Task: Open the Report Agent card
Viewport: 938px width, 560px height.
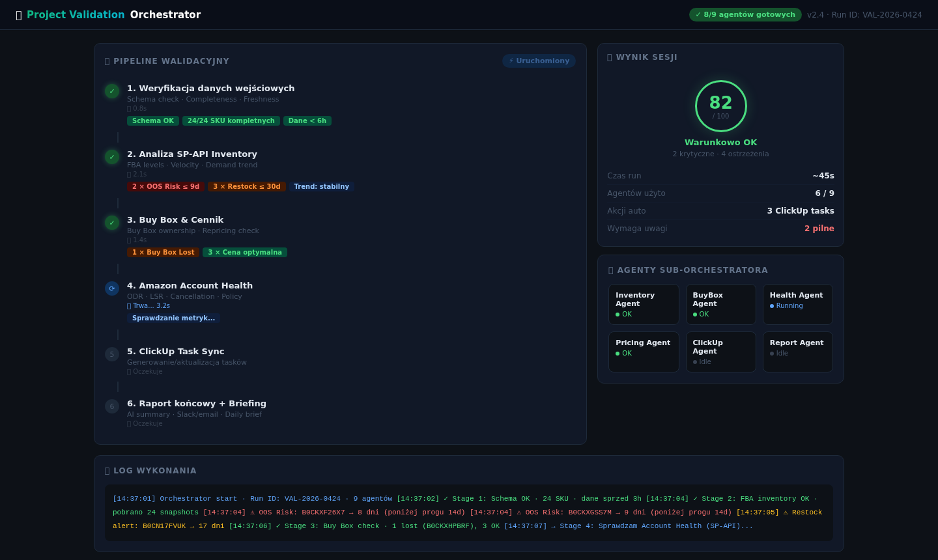Action: [798, 352]
